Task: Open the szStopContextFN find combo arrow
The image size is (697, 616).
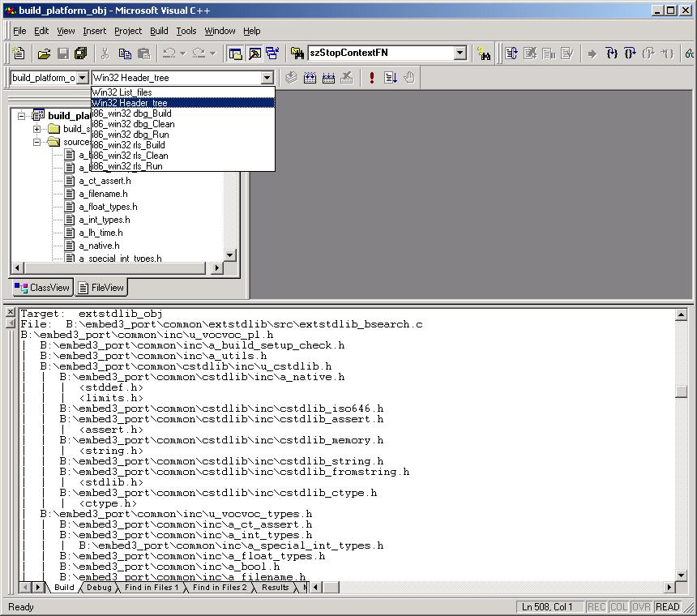Action: [x=460, y=53]
